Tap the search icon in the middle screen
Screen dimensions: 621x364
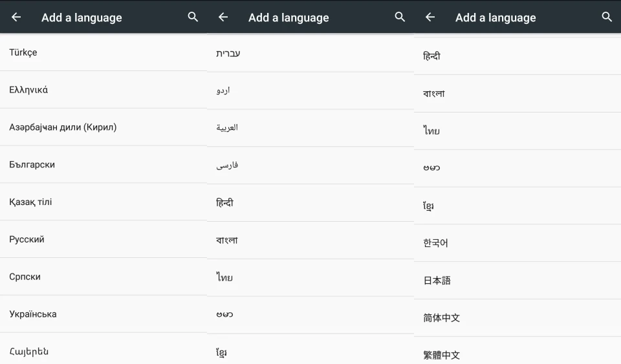[400, 17]
